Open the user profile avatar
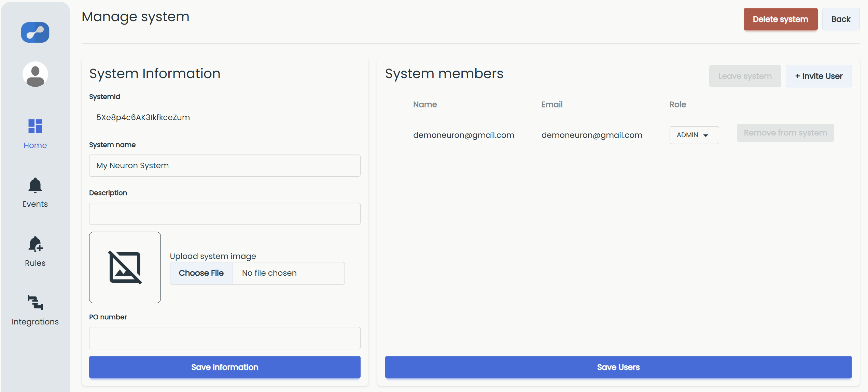This screenshot has height=392, width=868. (x=35, y=74)
